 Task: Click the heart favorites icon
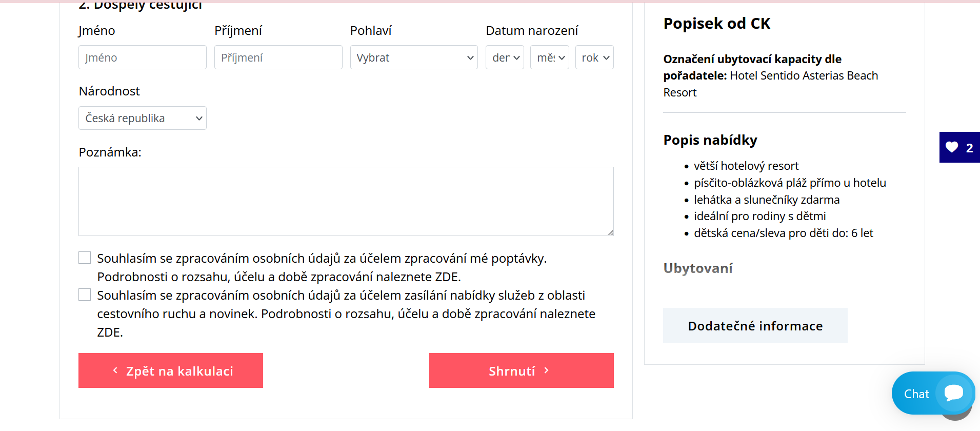tap(952, 147)
